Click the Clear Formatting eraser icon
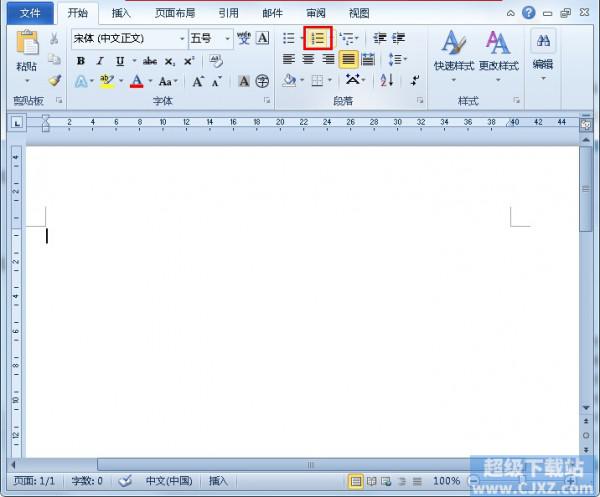 point(216,60)
